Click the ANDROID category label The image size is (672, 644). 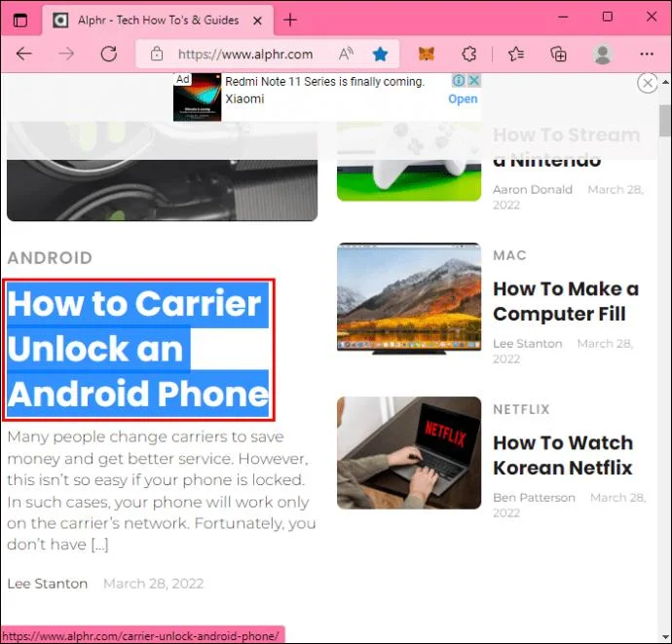click(50, 257)
